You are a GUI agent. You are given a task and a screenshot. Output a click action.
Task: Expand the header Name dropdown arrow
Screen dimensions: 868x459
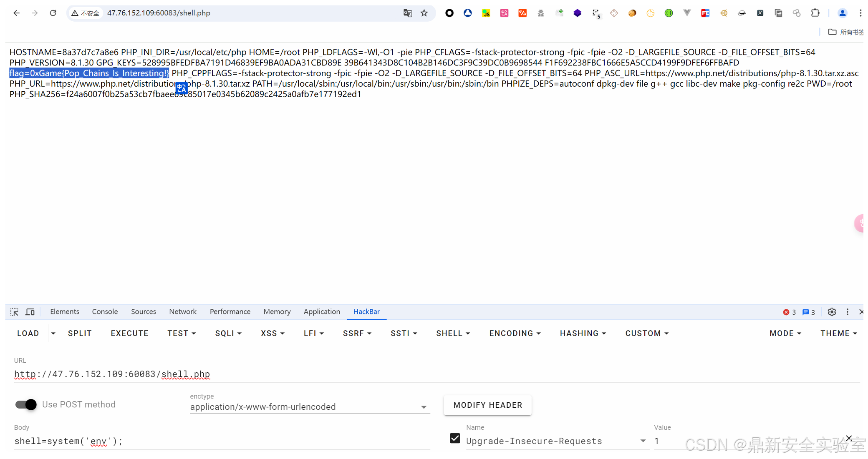[643, 441]
